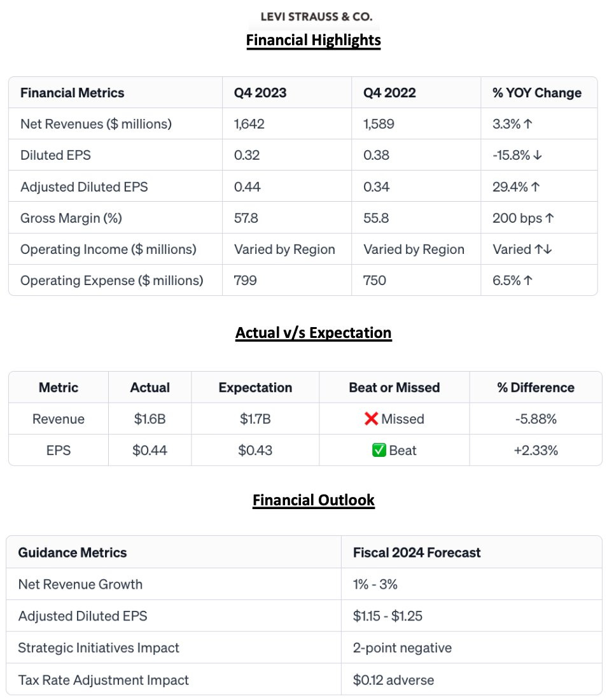Select the Adjusted Diluted EPS forecast $1.15 - $1.25
Image resolution: width=607 pixels, height=700 pixels.
387,616
